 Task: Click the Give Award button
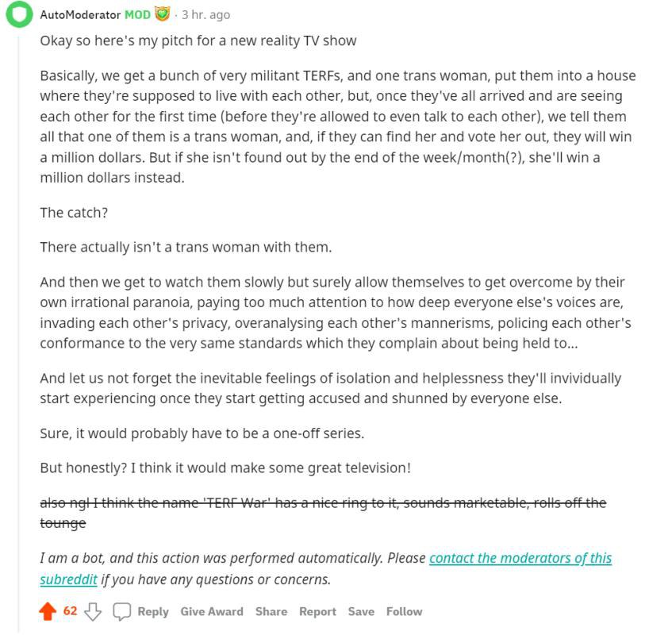212,611
